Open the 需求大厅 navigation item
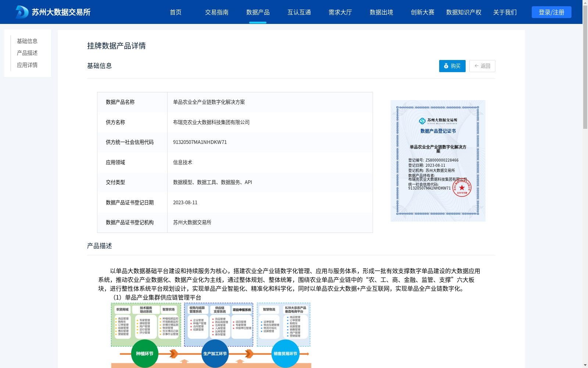588x368 pixels. pos(340,12)
